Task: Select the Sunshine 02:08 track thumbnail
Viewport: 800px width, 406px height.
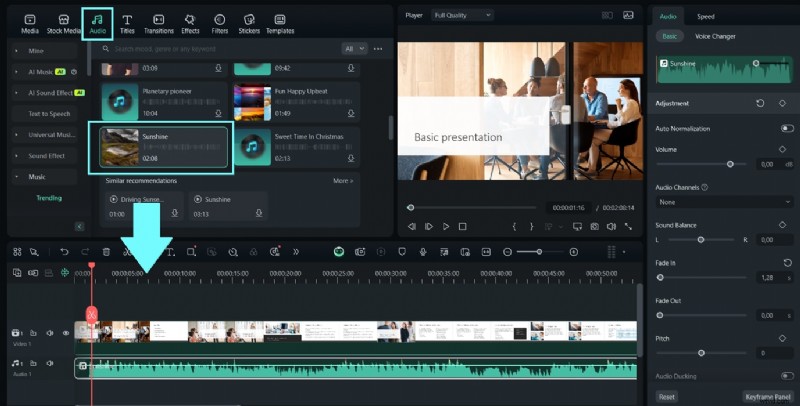Action: pos(120,147)
